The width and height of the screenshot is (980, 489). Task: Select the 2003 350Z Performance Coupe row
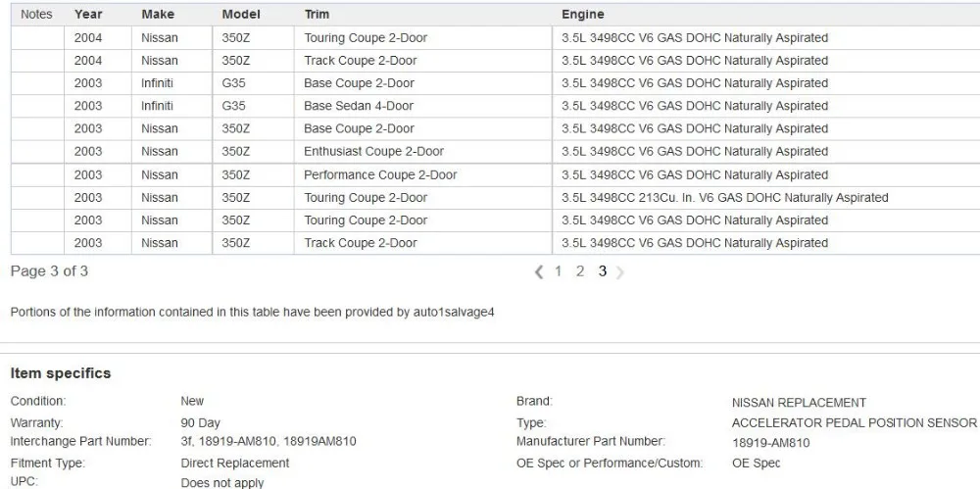[x=495, y=175]
